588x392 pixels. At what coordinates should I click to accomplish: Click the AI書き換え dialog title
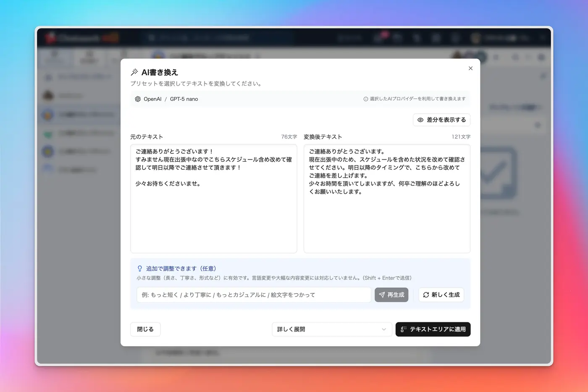[x=160, y=72]
